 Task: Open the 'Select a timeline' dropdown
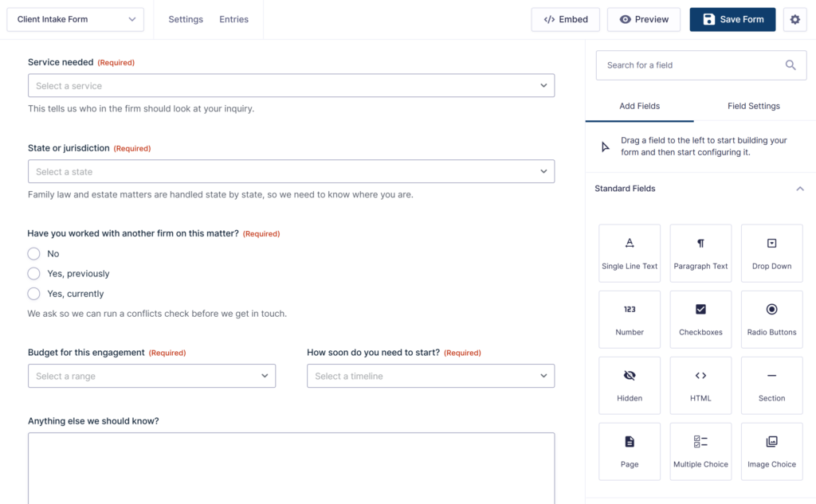coord(430,376)
